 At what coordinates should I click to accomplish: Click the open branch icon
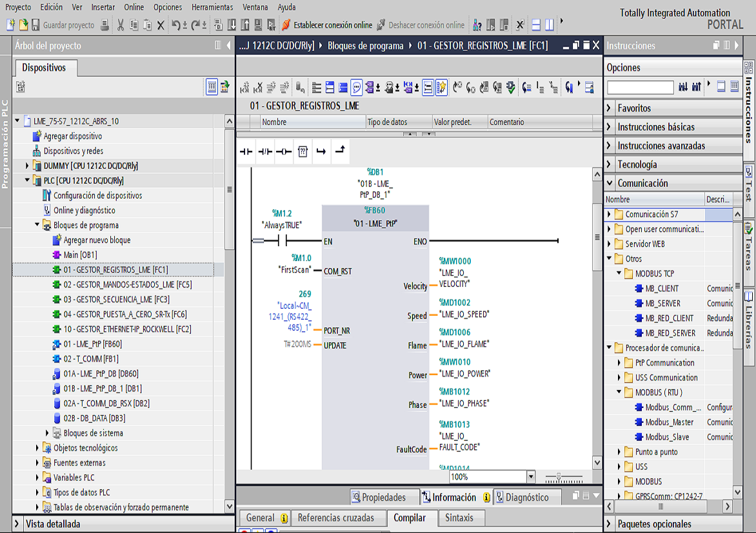click(x=321, y=152)
